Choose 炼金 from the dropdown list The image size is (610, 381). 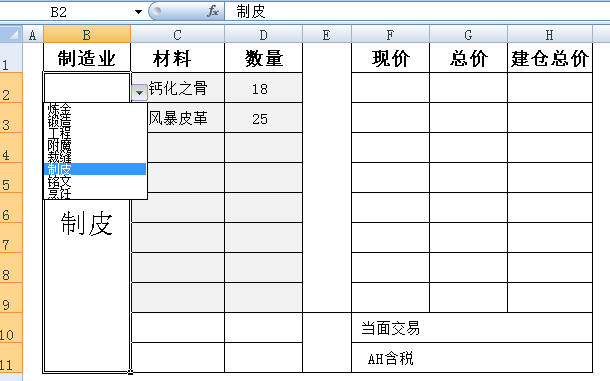95,109
